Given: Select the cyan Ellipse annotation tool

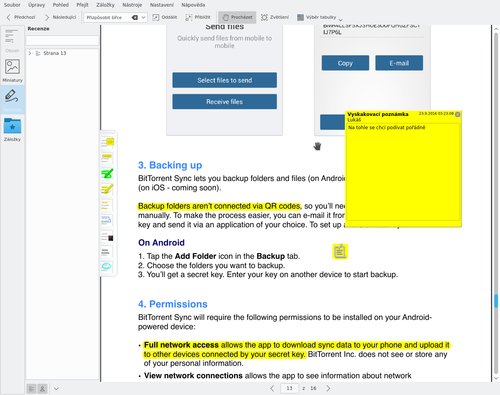Looking at the screenshot, I should 107,266.
